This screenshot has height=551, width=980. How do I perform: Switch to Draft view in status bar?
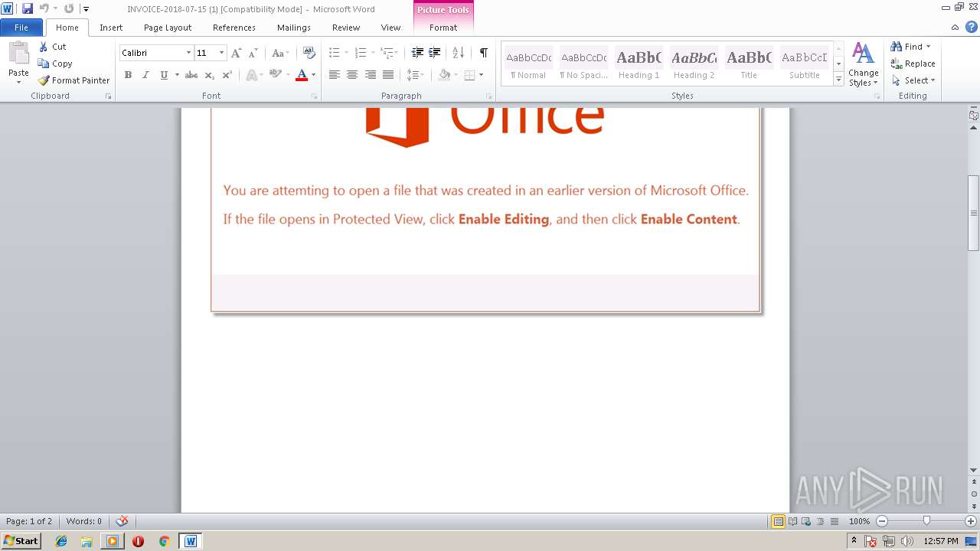[x=834, y=521]
